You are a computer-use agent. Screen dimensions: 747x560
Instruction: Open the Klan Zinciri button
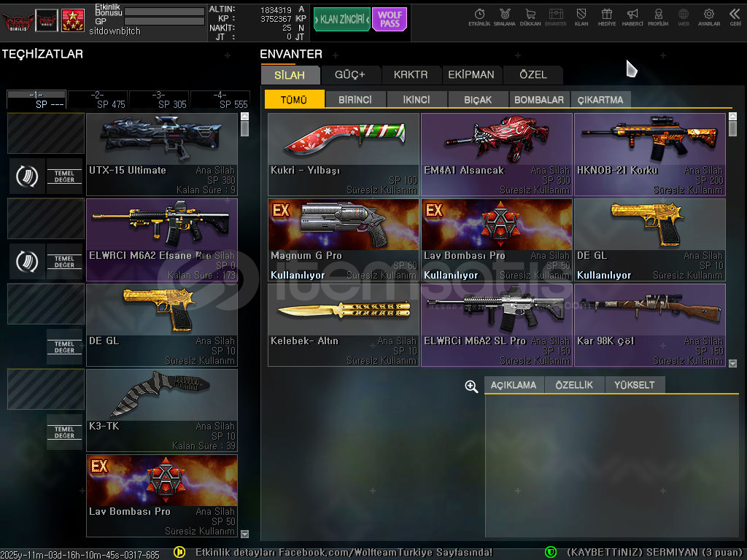pos(342,20)
